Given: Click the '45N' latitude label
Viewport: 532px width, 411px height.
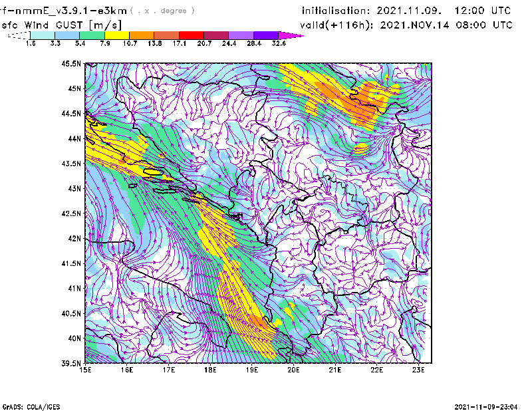Looking at the screenshot, I should click(74, 88).
